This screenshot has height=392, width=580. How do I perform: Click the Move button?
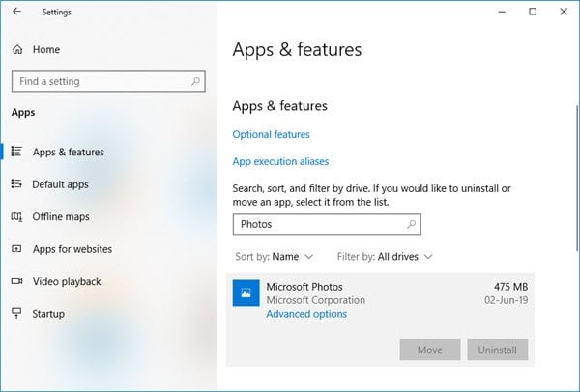[x=430, y=350]
